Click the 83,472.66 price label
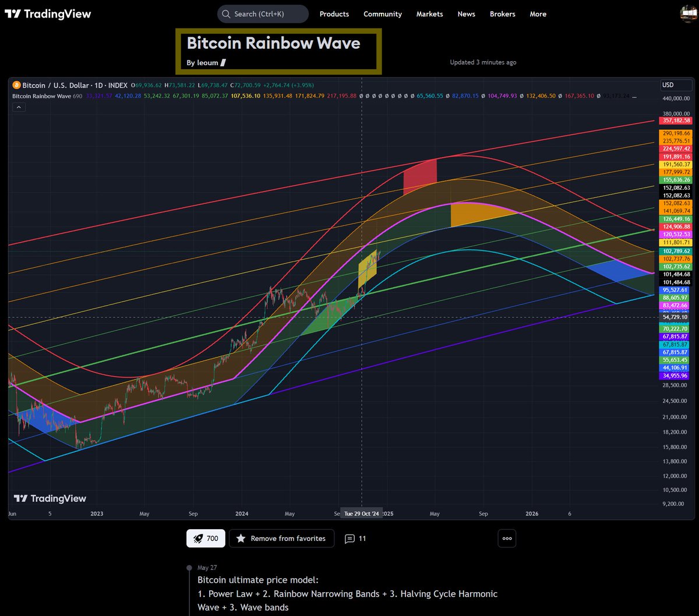The image size is (699, 616). point(676,305)
